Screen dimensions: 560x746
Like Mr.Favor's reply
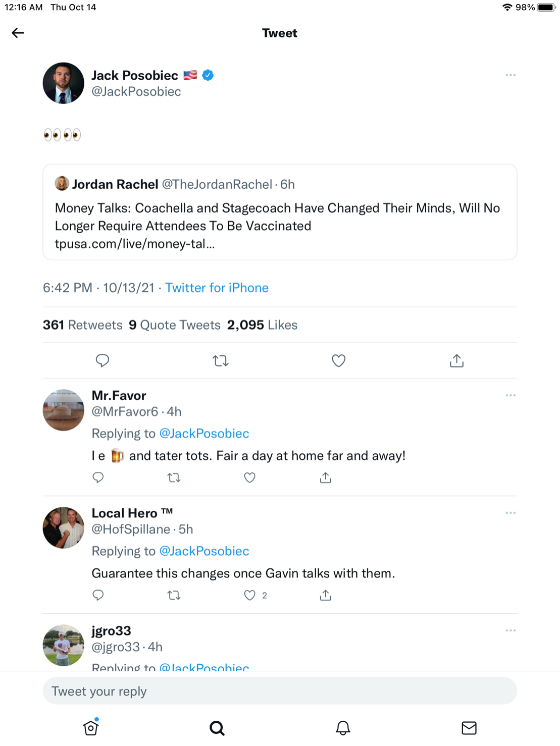click(x=249, y=477)
